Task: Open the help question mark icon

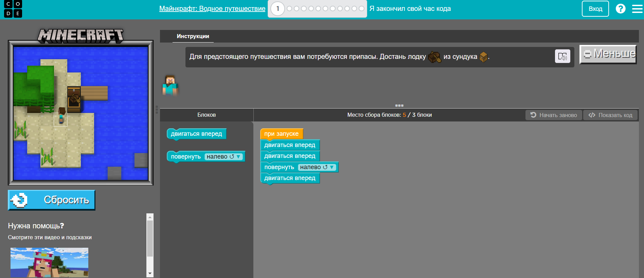Action: tap(621, 9)
